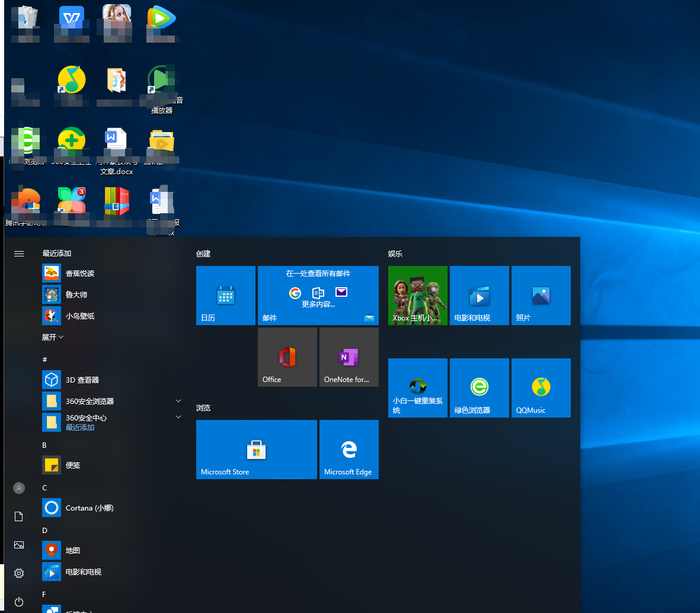700x613 pixels.
Task: Open the Microsoft Store tile
Action: coord(256,449)
